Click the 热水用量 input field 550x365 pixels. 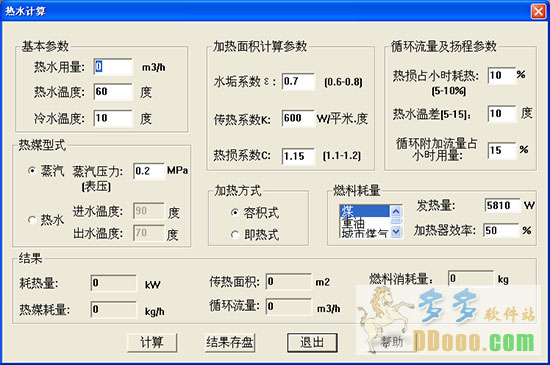click(x=113, y=67)
